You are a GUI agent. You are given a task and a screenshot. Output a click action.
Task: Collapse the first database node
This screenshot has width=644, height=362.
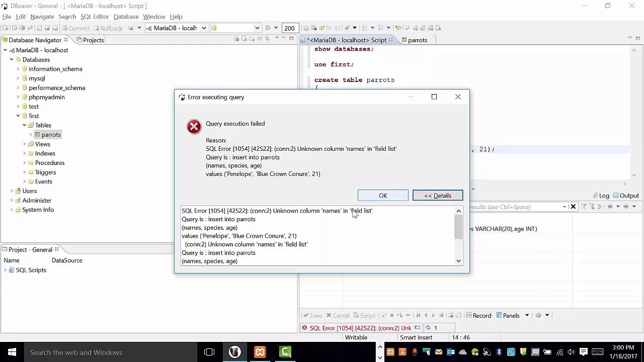coord(18,116)
